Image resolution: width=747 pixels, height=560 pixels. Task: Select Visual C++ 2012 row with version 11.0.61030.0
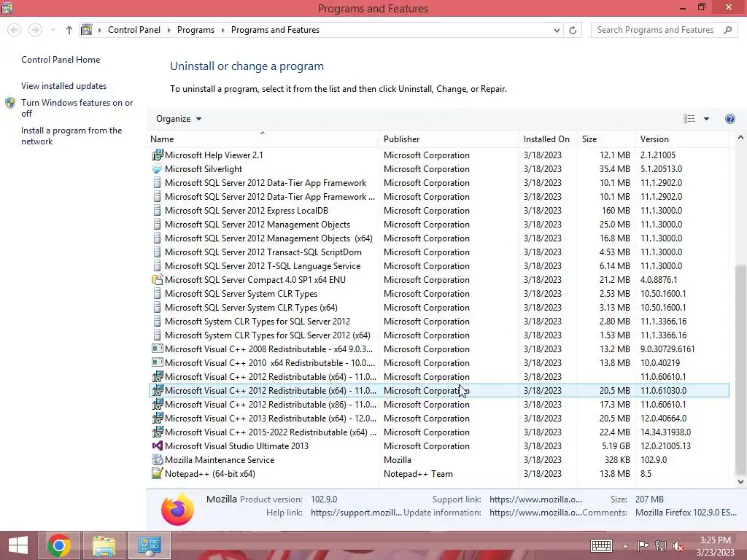[x=438, y=391]
